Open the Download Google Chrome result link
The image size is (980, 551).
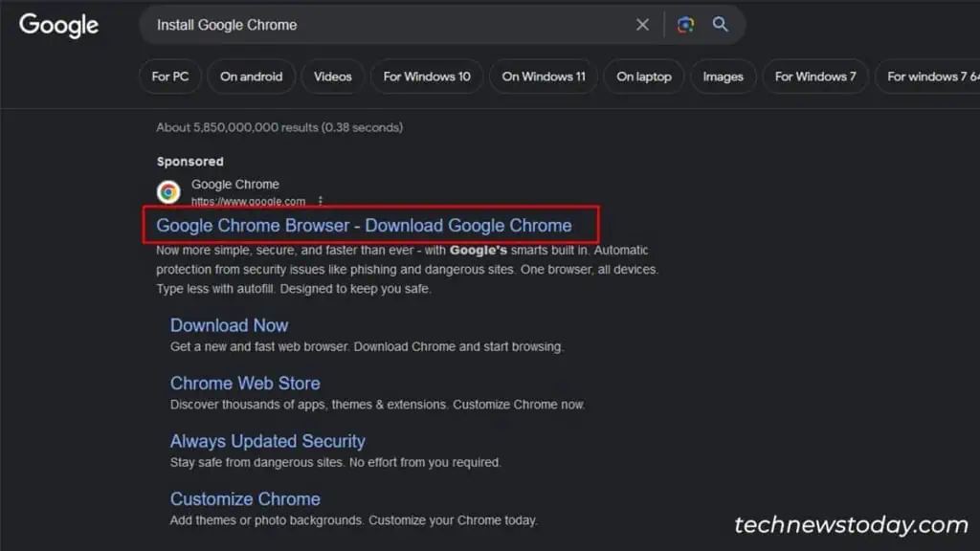coord(370,225)
